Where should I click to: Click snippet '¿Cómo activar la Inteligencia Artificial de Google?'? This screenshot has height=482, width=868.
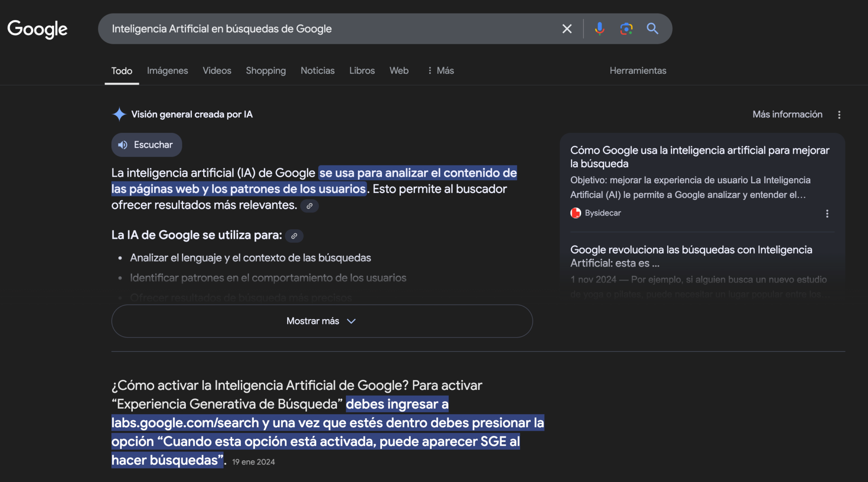pos(260,385)
